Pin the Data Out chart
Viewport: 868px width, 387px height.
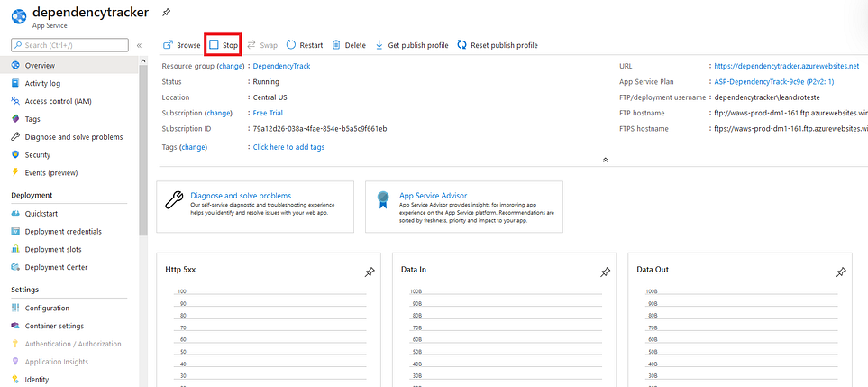(841, 272)
